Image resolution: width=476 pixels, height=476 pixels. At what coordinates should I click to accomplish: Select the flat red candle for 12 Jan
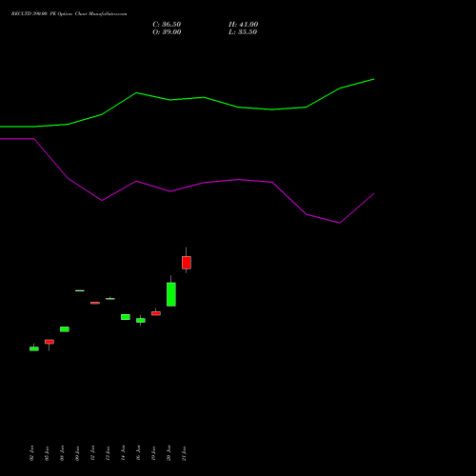coord(95,303)
